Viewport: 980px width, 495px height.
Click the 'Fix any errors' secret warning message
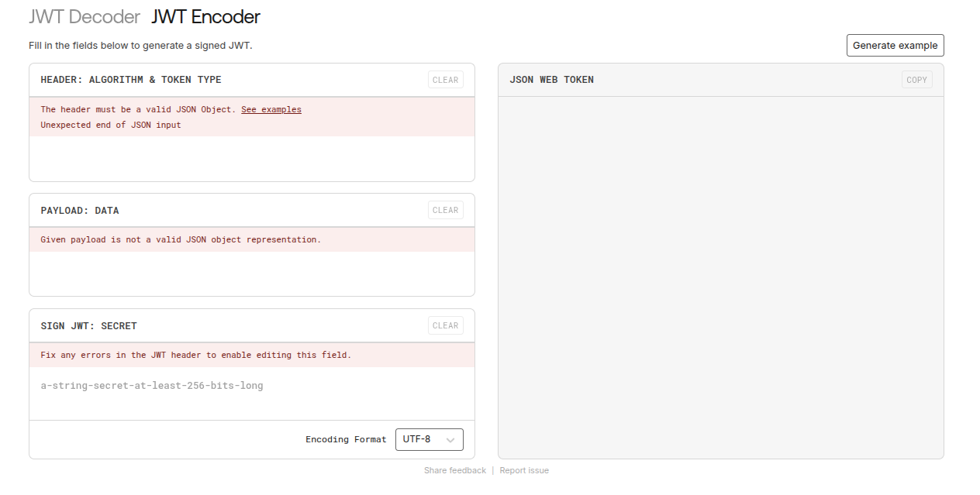(x=196, y=355)
